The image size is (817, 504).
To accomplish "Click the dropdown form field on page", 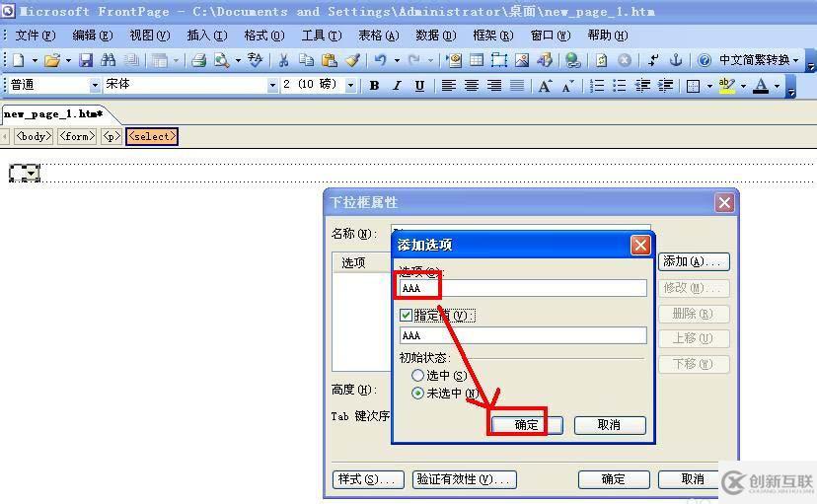I will pyautogui.click(x=25, y=173).
